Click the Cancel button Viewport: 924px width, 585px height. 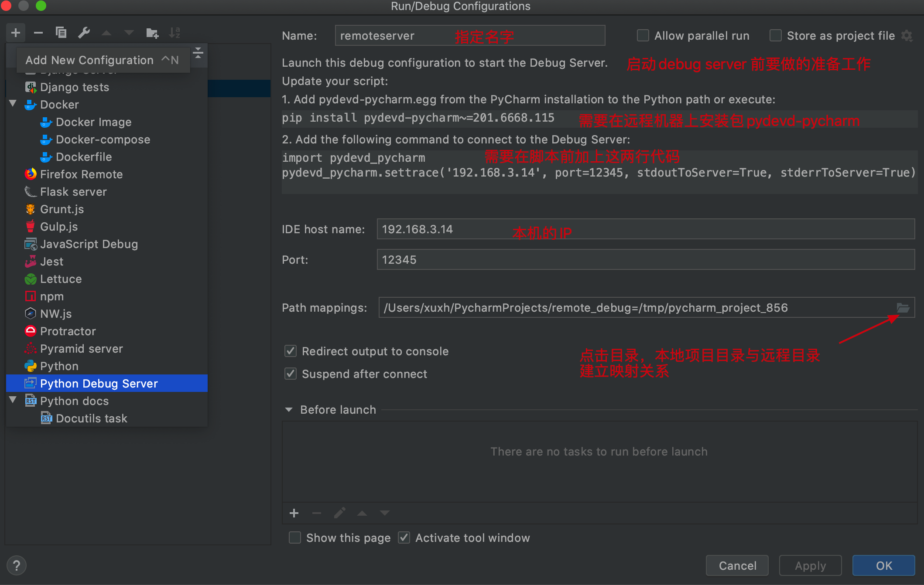click(737, 565)
